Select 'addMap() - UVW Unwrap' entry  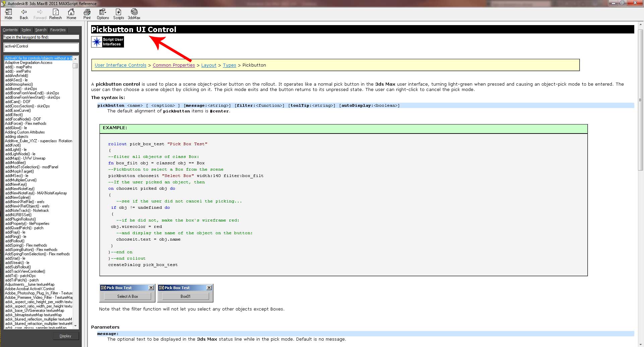coord(25,158)
